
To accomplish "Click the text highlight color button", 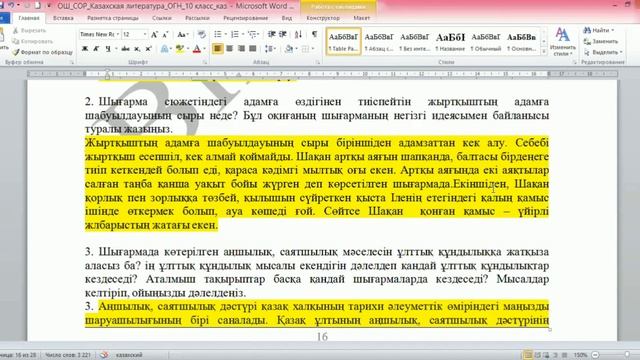I will click(x=179, y=49).
